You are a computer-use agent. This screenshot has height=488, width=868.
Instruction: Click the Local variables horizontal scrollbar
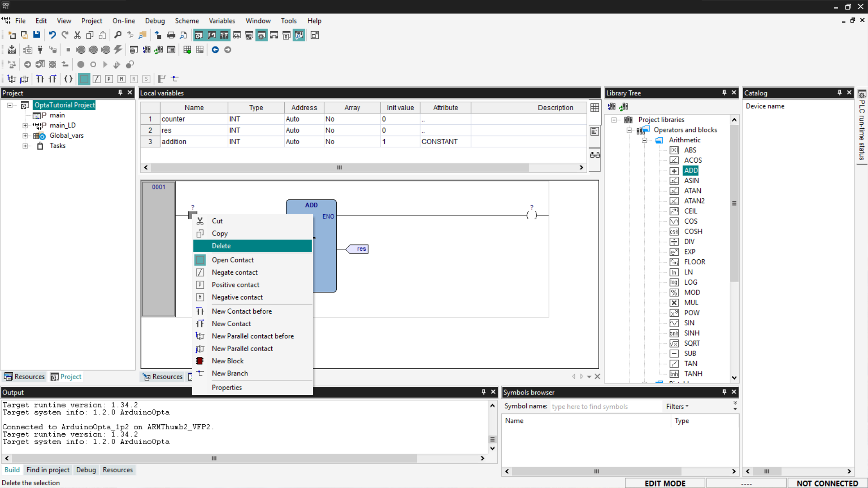coord(339,168)
